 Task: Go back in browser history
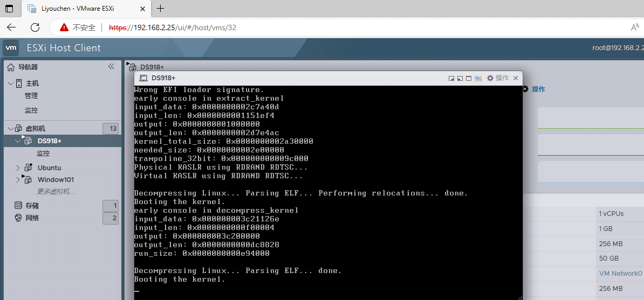click(11, 27)
